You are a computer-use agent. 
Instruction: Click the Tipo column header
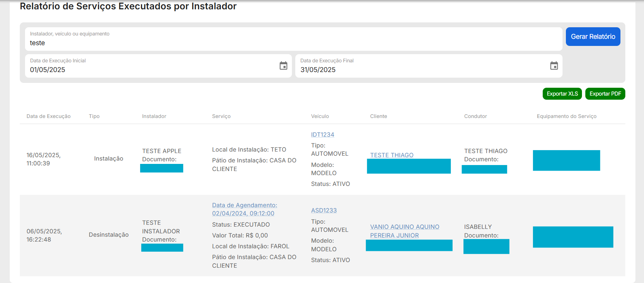point(94,116)
